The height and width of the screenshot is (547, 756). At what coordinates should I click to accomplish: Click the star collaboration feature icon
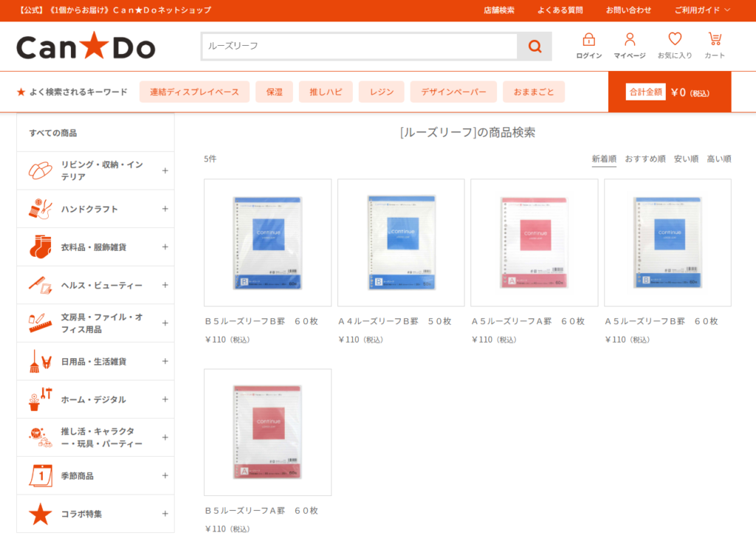coord(41,514)
